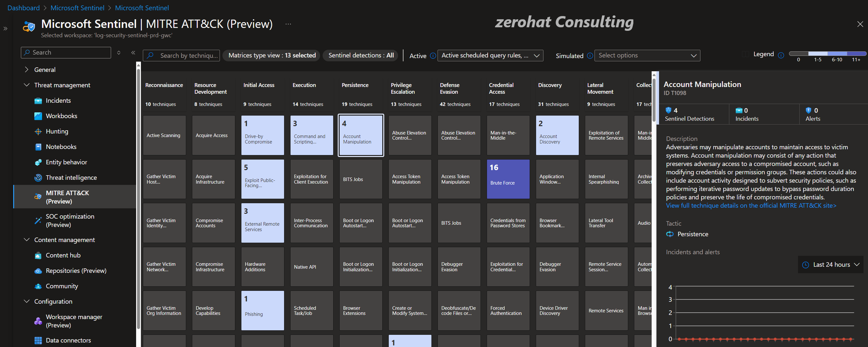The height and width of the screenshot is (347, 868).
Task: Click MITRE ATT&CK (Preview) sidebar icon
Action: coord(38,197)
